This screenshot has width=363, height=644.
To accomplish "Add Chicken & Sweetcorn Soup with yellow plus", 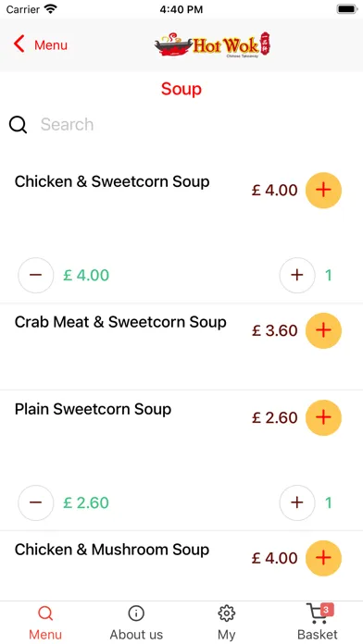I will [x=323, y=191].
